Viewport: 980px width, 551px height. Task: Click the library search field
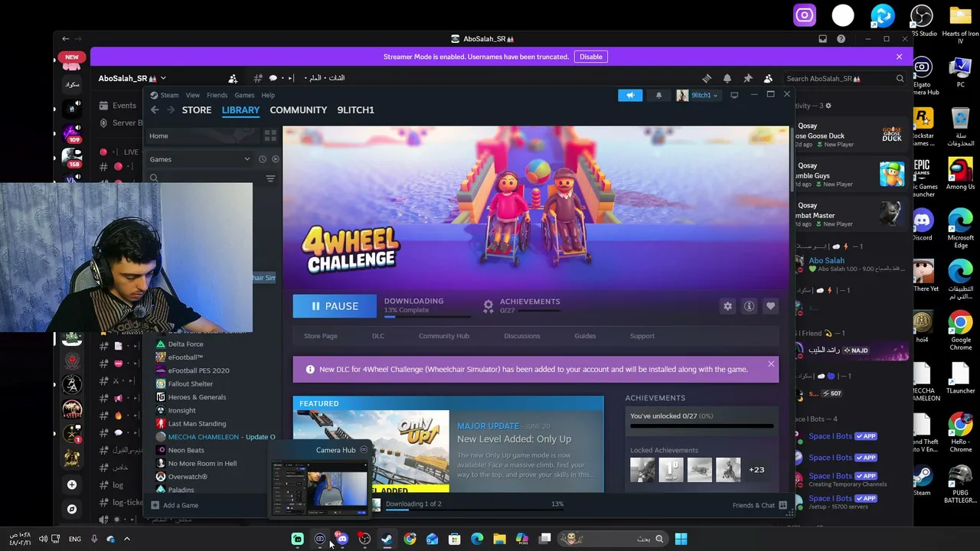coord(205,178)
